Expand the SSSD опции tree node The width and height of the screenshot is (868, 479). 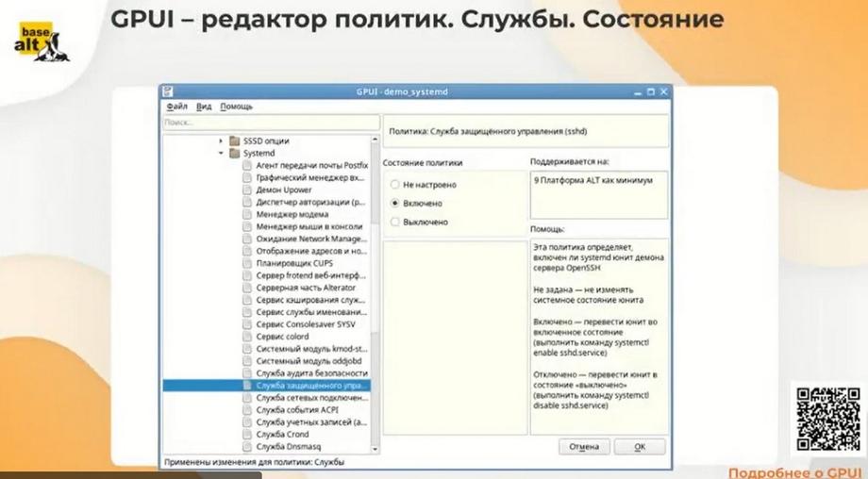[x=221, y=141]
